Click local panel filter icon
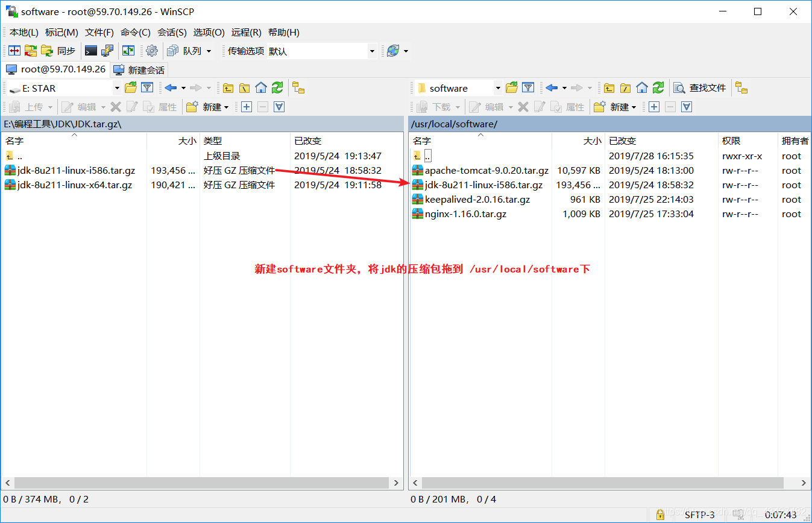This screenshot has width=812, height=523. pos(147,88)
